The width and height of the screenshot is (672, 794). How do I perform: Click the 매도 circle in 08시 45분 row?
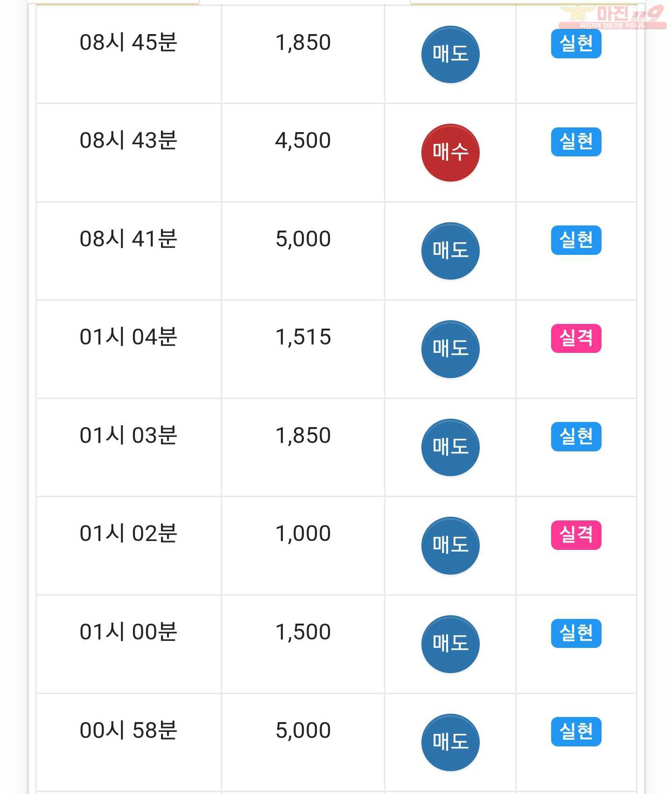coord(450,54)
